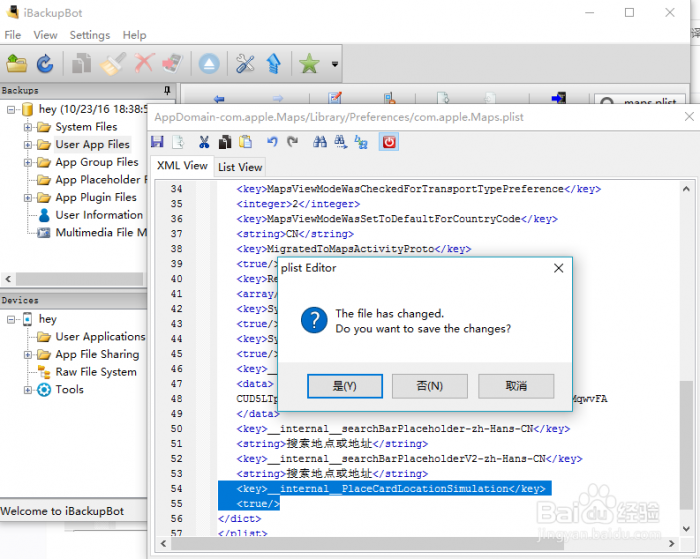Image resolution: width=700 pixels, height=559 pixels.
Task: Open the View menu
Action: [x=45, y=35]
